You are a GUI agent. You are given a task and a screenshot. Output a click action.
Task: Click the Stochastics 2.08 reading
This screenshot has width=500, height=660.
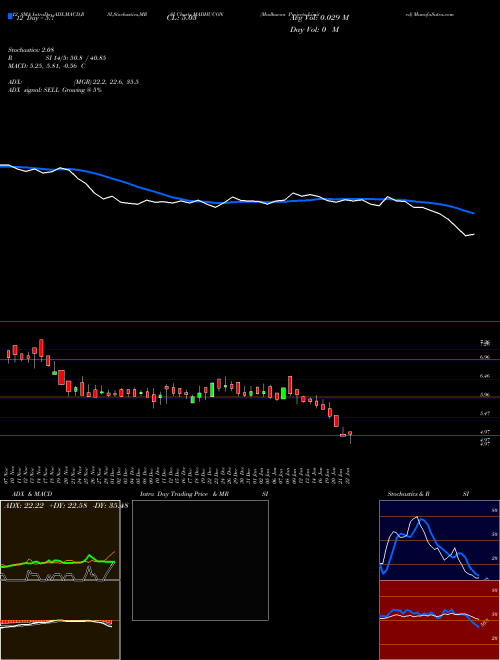point(31,50)
